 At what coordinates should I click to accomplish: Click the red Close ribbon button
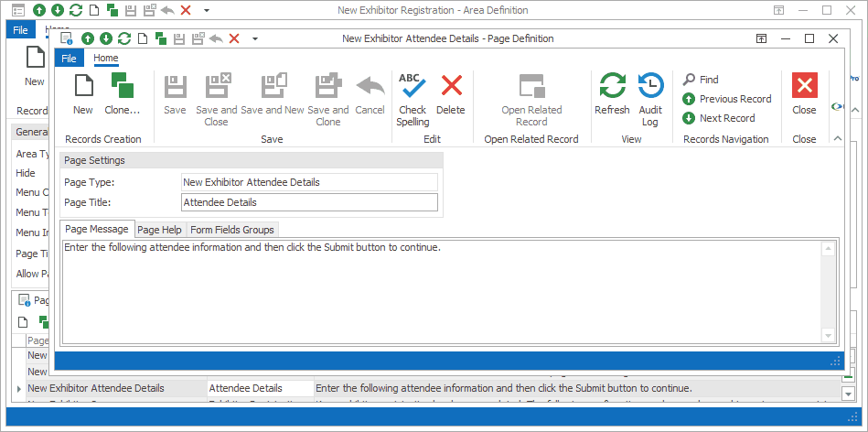(x=804, y=94)
